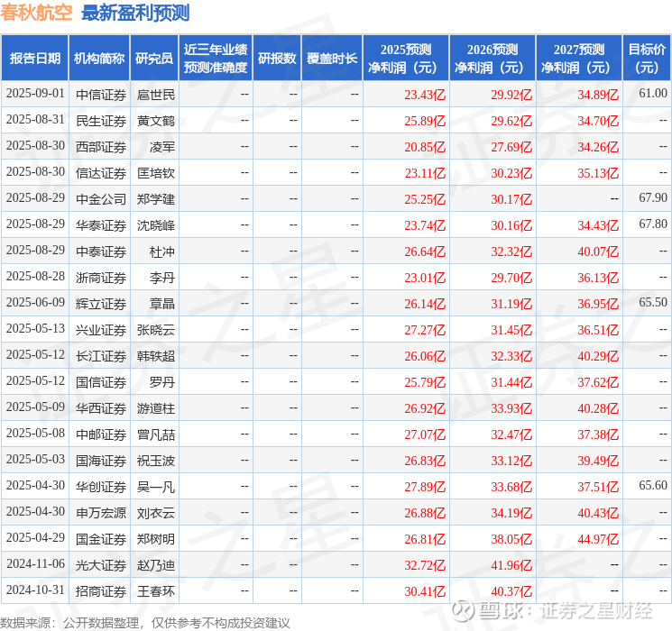This screenshot has height=631, width=672.
Task: Click the 2027预测净利润 header
Action: [x=579, y=59]
